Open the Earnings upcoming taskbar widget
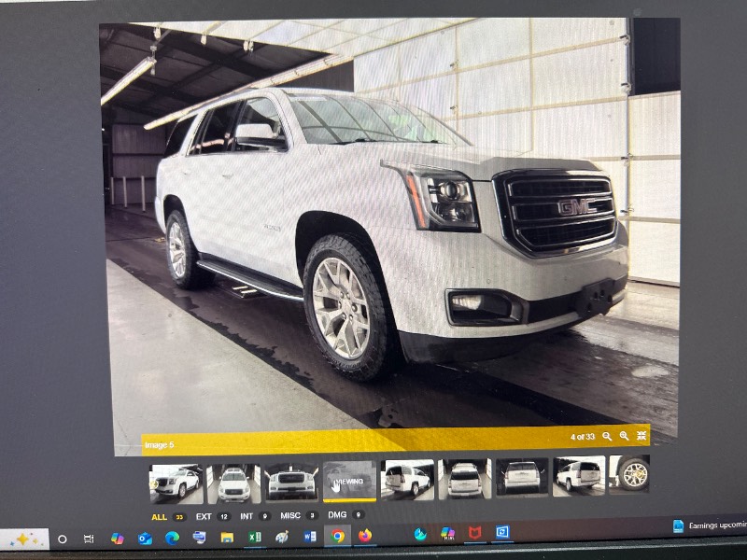747x560 pixels. click(708, 526)
